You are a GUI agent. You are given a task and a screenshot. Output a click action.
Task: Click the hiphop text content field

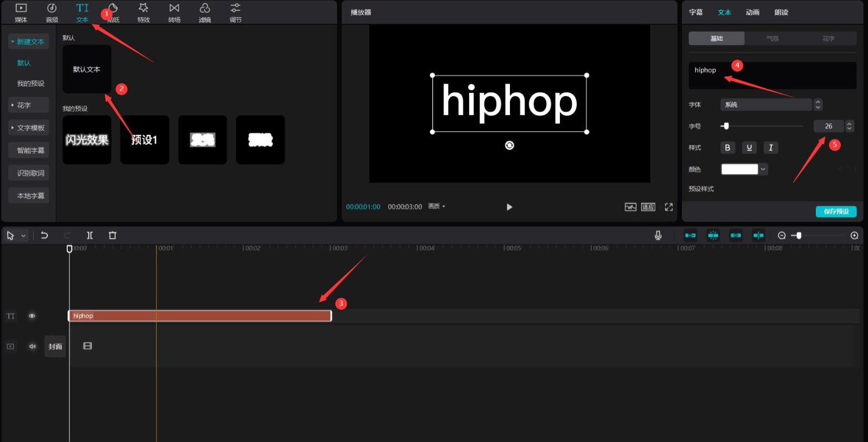tap(773, 75)
